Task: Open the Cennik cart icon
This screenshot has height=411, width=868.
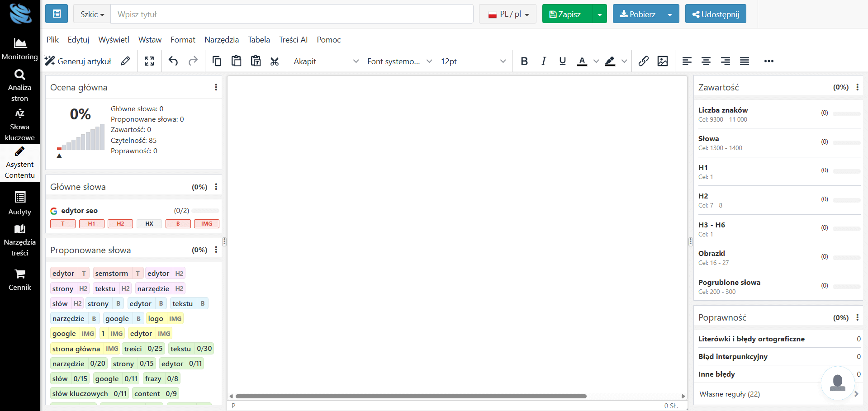Action: point(20,279)
